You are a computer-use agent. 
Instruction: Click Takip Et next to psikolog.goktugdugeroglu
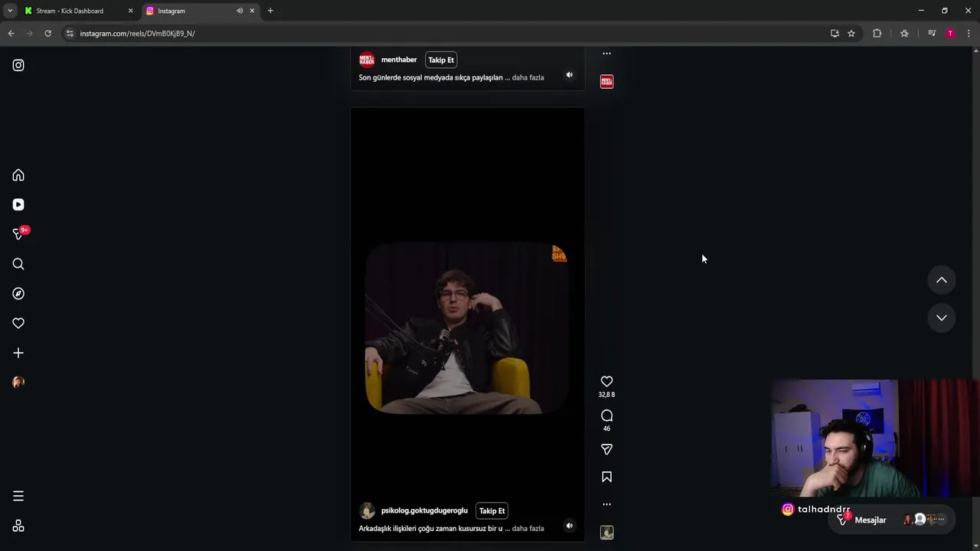[492, 510]
